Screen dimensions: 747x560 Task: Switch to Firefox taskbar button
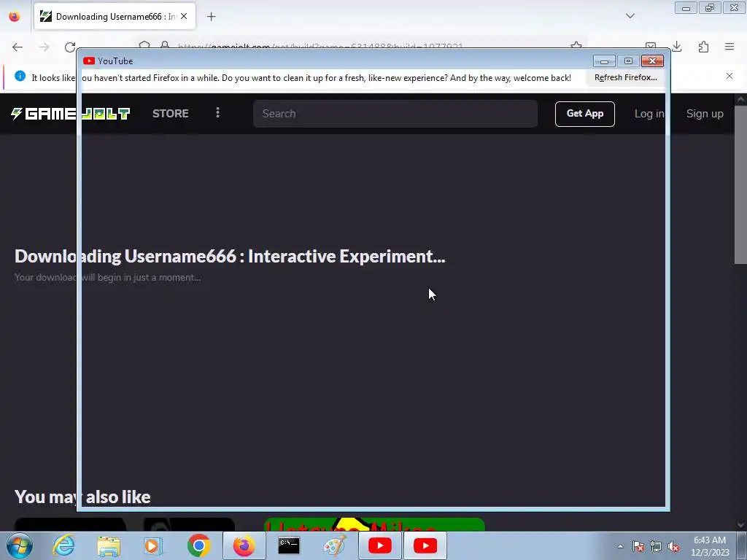pos(244,545)
